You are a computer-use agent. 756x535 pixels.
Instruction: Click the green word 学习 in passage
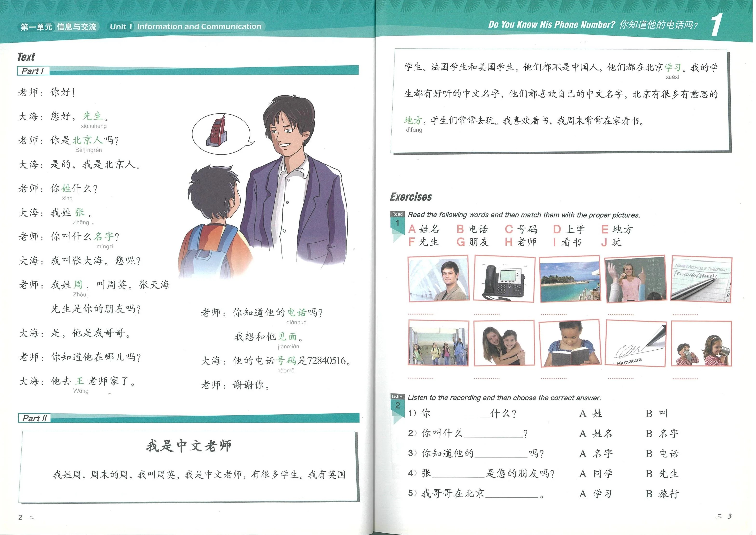point(672,67)
